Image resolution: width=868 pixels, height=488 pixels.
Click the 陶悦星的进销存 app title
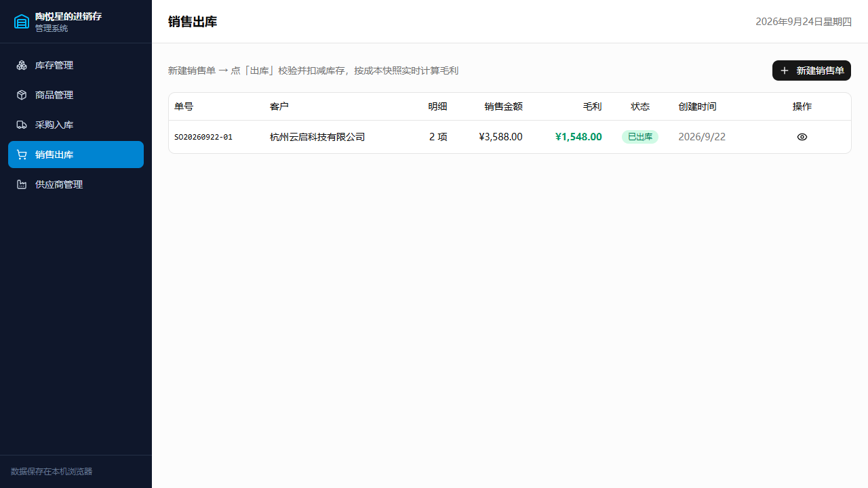coord(68,16)
